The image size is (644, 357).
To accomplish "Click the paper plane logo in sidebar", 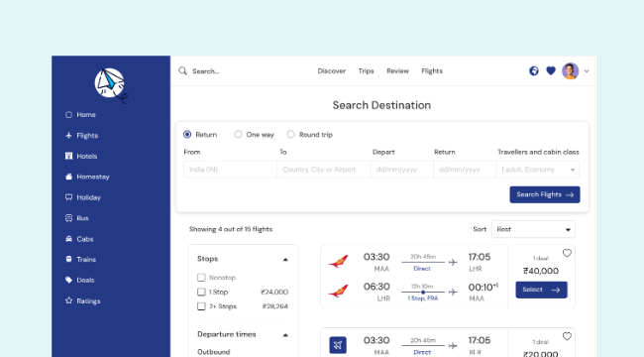I will click(111, 85).
